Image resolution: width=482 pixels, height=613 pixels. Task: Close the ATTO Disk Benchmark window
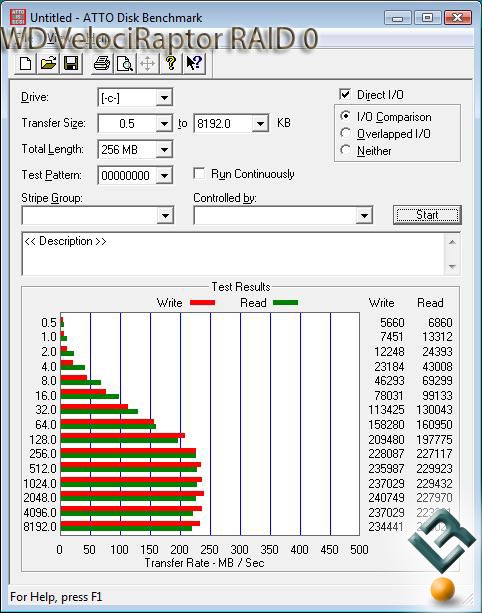[457, 18]
